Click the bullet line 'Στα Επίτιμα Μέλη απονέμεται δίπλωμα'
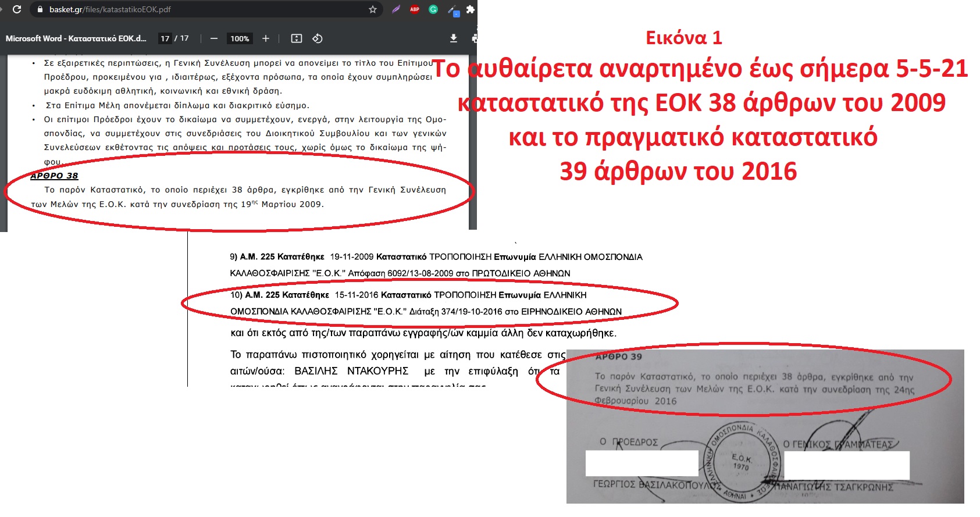 click(x=177, y=105)
